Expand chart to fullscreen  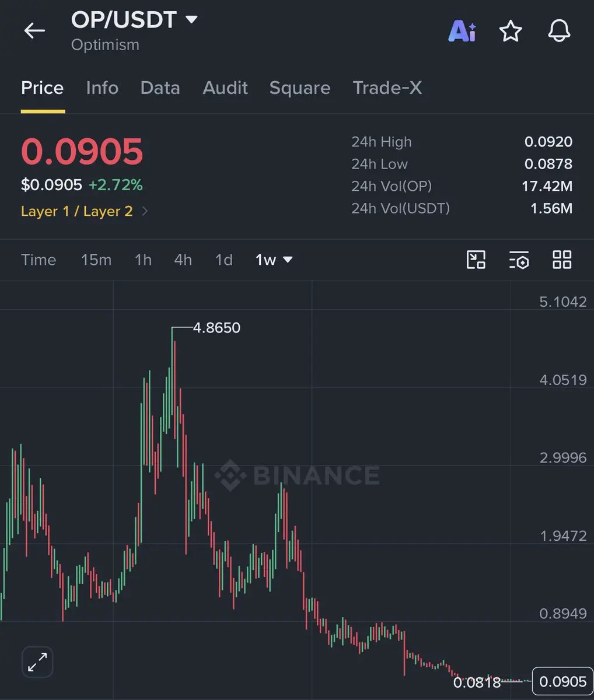click(x=37, y=662)
